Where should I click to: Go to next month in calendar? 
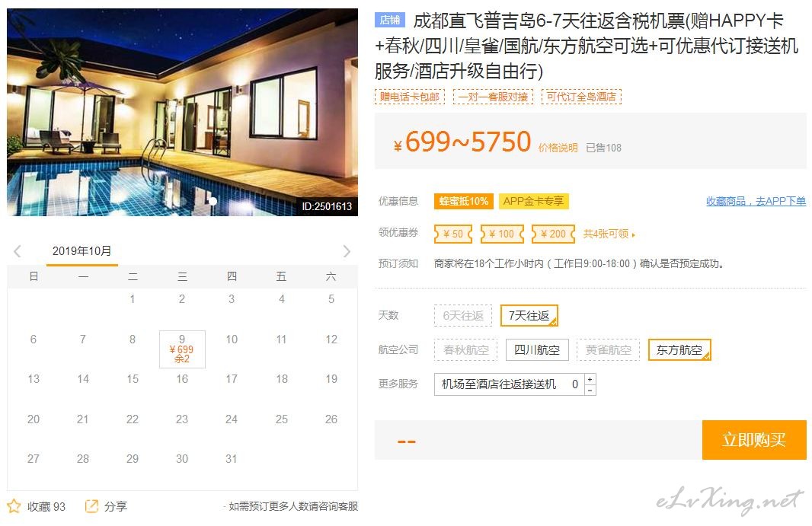click(x=347, y=252)
